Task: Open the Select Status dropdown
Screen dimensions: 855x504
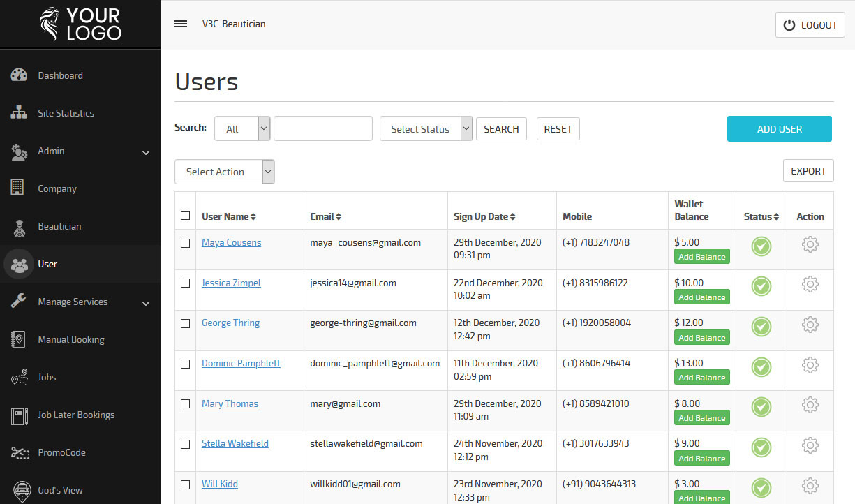Action: click(x=426, y=128)
